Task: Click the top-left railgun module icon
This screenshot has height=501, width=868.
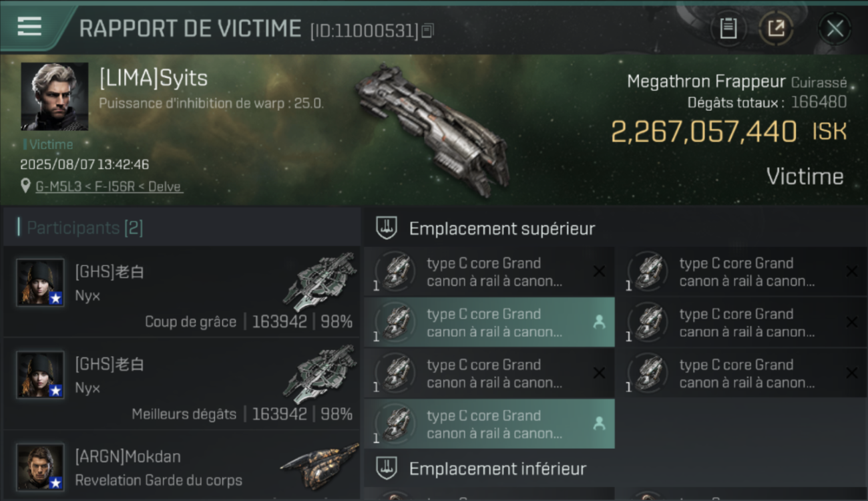Action: [x=395, y=271]
